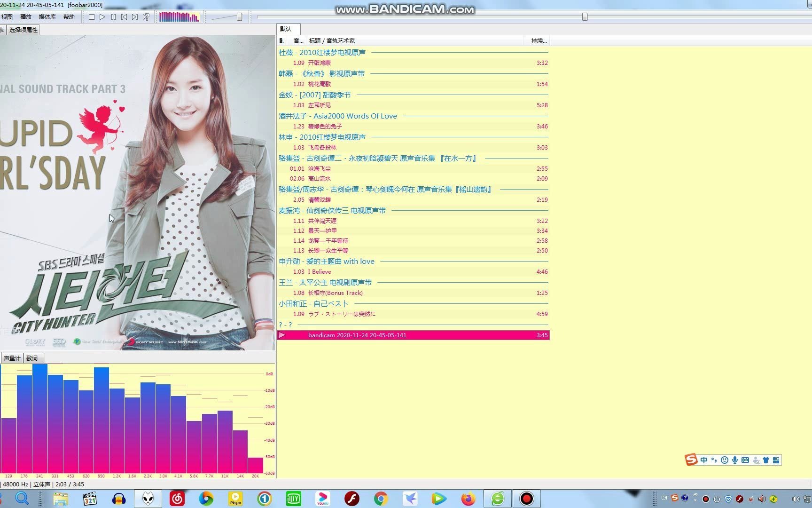Select the track I Believe
Viewport: 812px width, 508px height.
click(x=413, y=272)
